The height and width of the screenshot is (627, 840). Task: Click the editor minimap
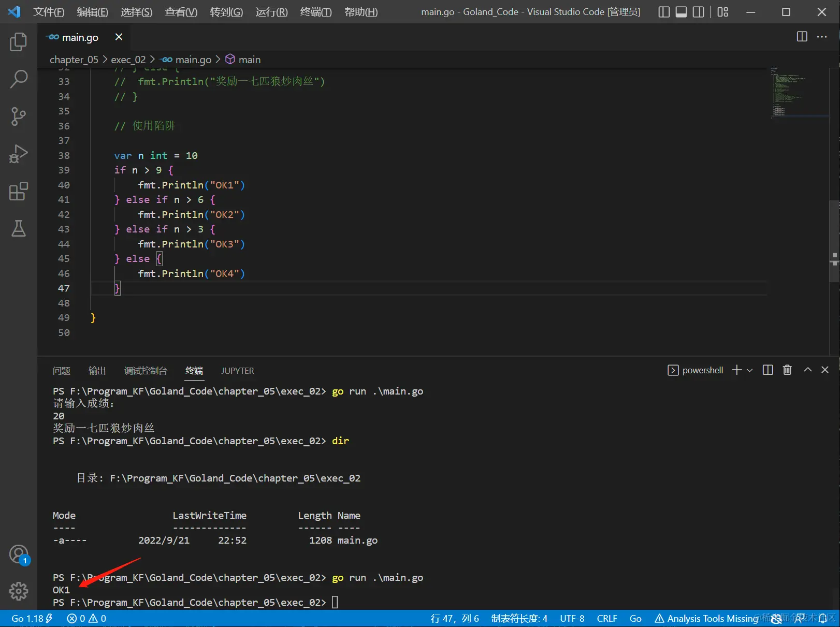[799, 93]
